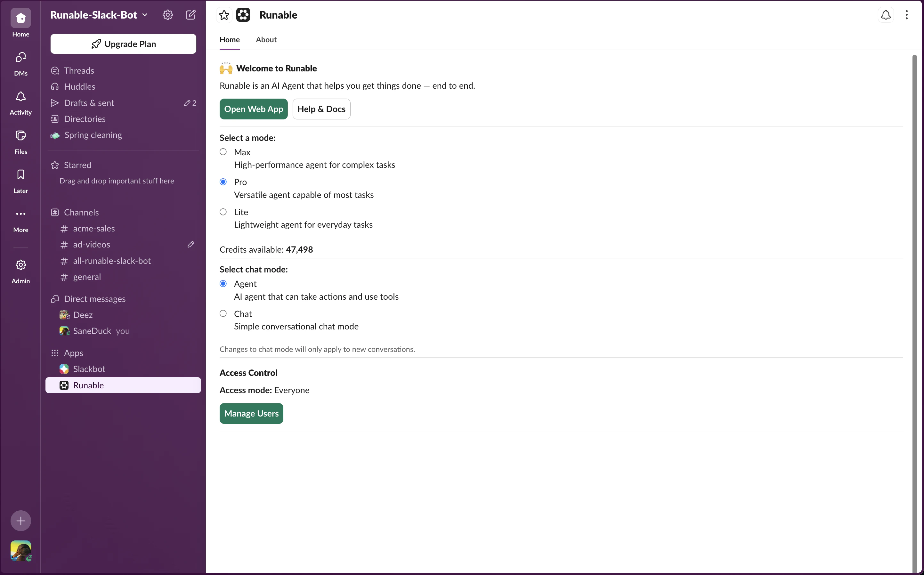Click the plus button to add workspace
Screen dimensions: 924x575
[x=20, y=521]
